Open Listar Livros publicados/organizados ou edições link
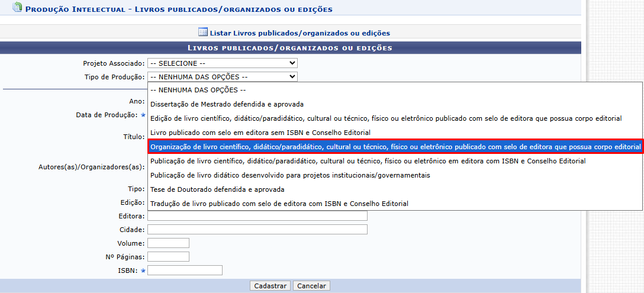 click(300, 33)
